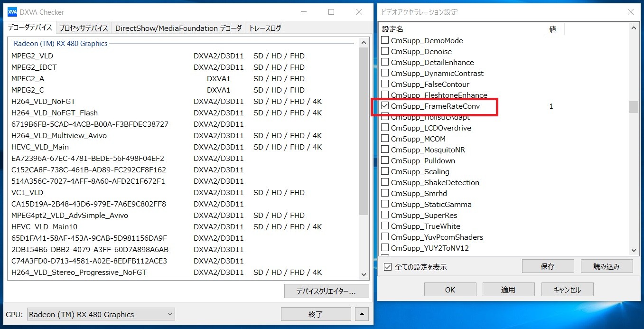
Task: Click the 読み込み button
Action: pyautogui.click(x=607, y=266)
